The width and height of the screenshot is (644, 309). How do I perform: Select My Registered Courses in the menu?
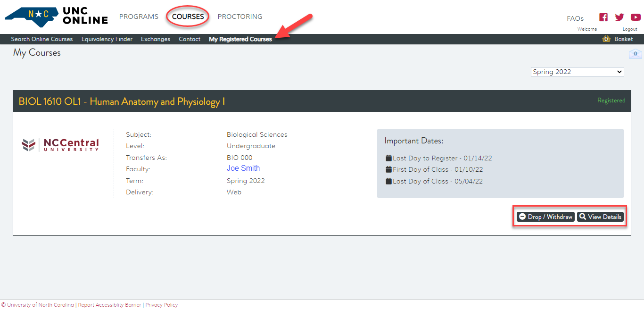[240, 39]
